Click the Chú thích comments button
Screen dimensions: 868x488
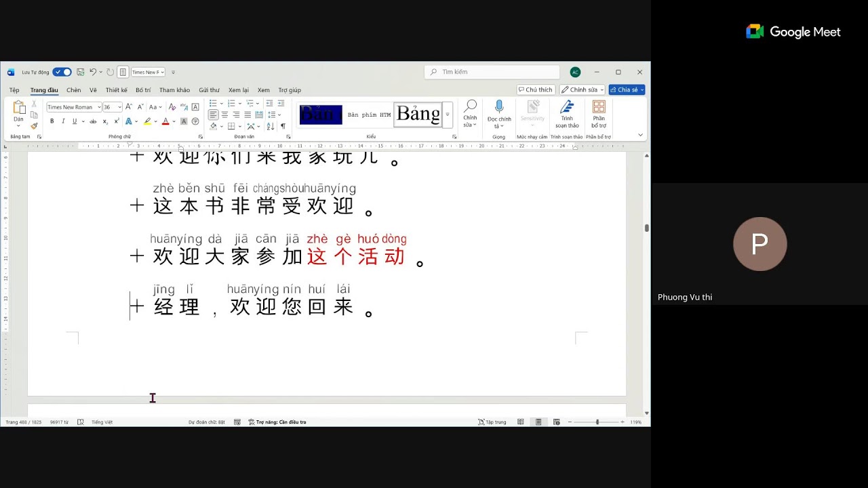(535, 89)
